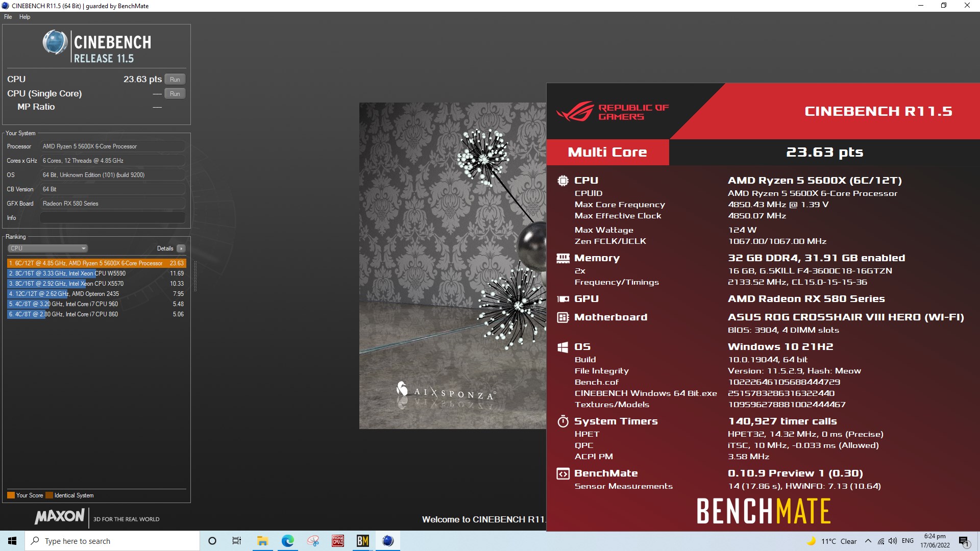Open the Help menu
This screenshot has width=980, height=551.
pyautogui.click(x=24, y=17)
